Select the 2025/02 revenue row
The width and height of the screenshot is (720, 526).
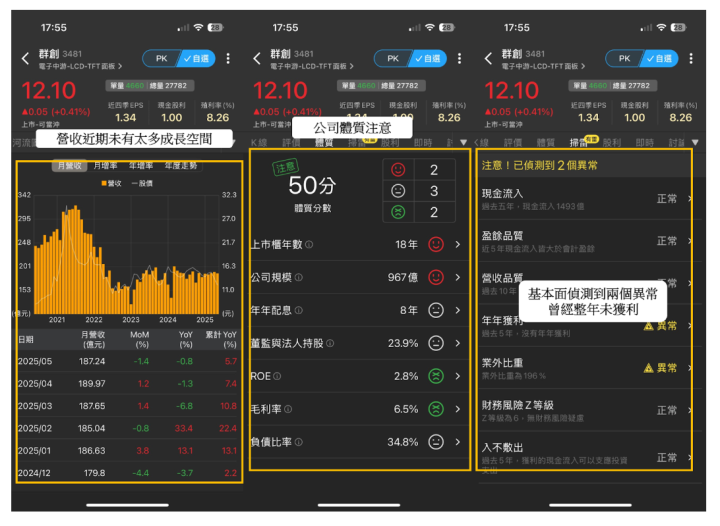tap(127, 429)
